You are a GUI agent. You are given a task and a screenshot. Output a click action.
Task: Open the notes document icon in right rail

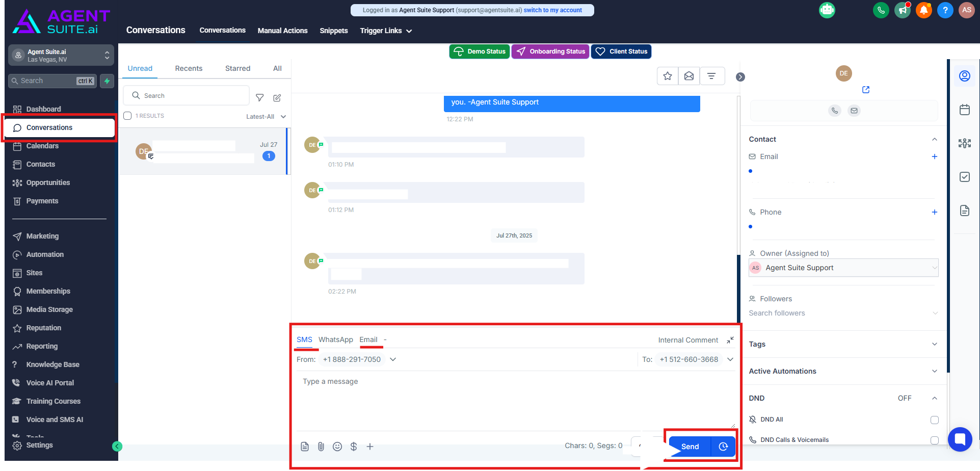click(x=965, y=211)
